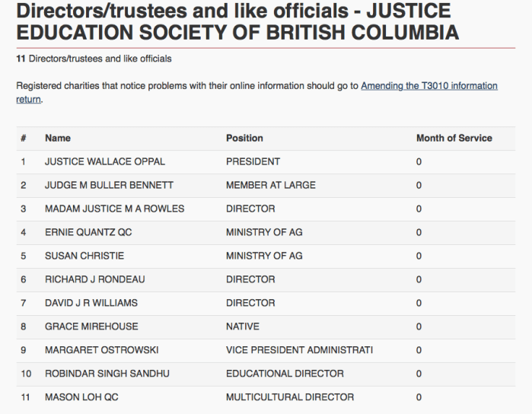This screenshot has height=414, width=532.
Task: Click the Name column header
Action: (x=58, y=138)
